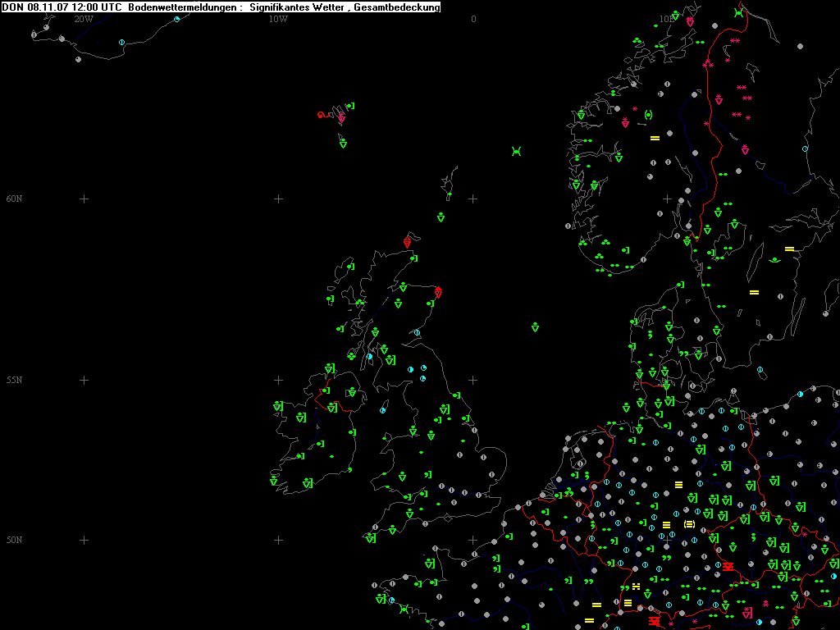Screen dimensions: 840x630
Task: Select the pink shower symbol on the Faroe Islands
Action: pos(341,118)
